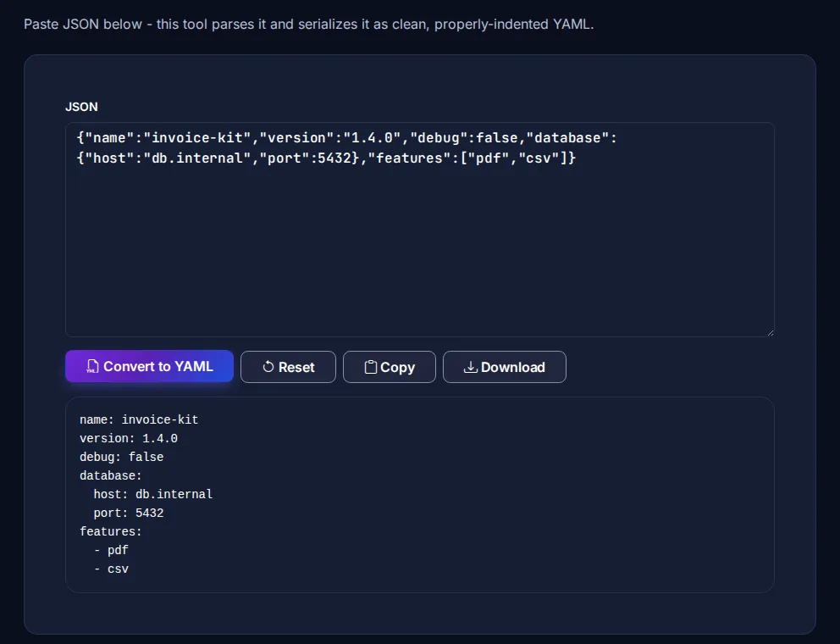Click the Convert to YAML button
The image size is (840, 644).
[150, 366]
